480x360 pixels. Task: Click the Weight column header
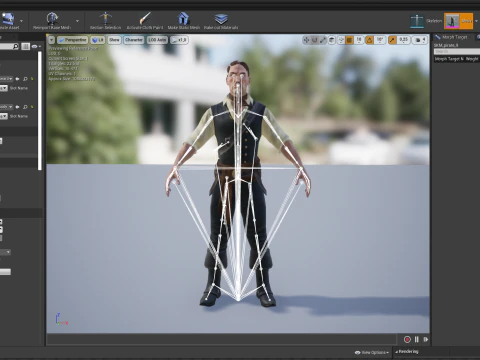coord(472,59)
